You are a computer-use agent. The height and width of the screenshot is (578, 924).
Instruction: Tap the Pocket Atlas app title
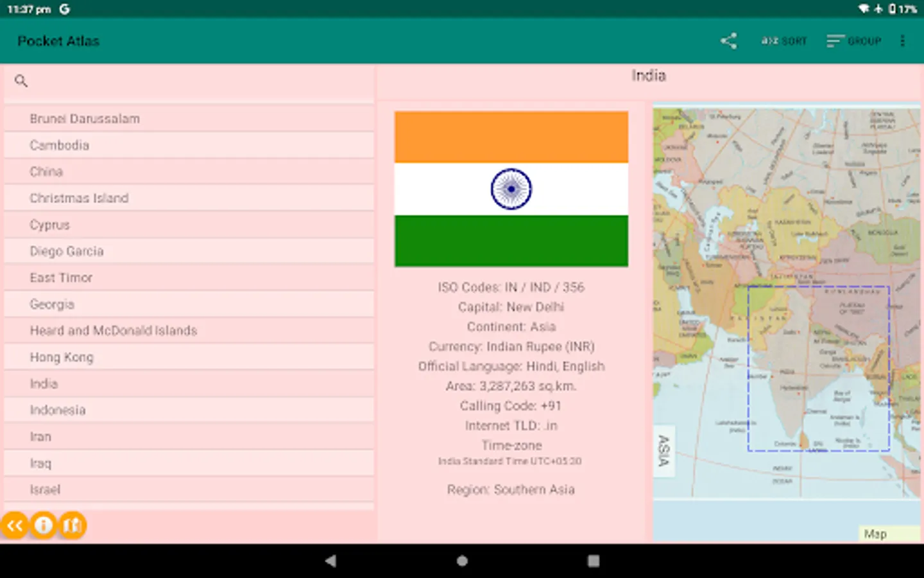(58, 41)
